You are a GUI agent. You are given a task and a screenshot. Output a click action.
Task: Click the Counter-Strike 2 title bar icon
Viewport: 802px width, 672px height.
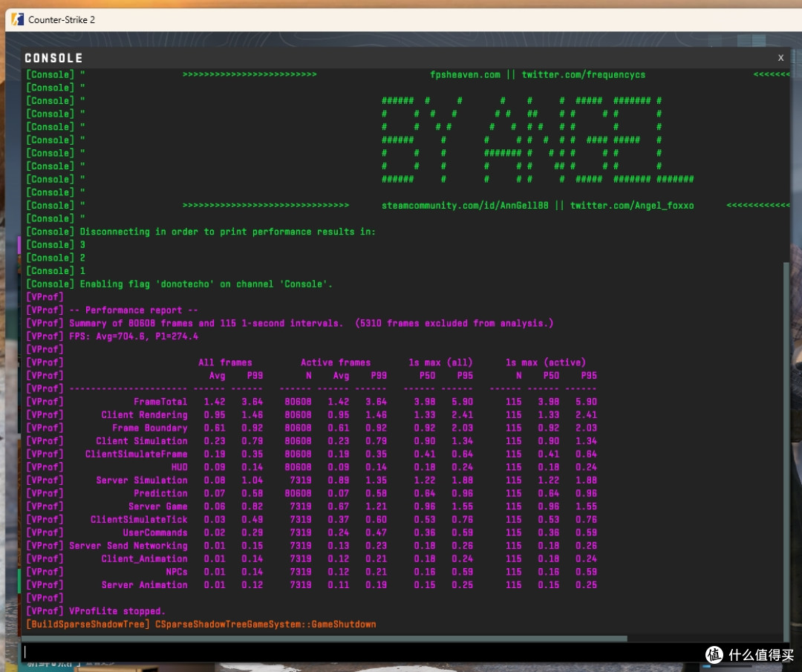point(17,19)
